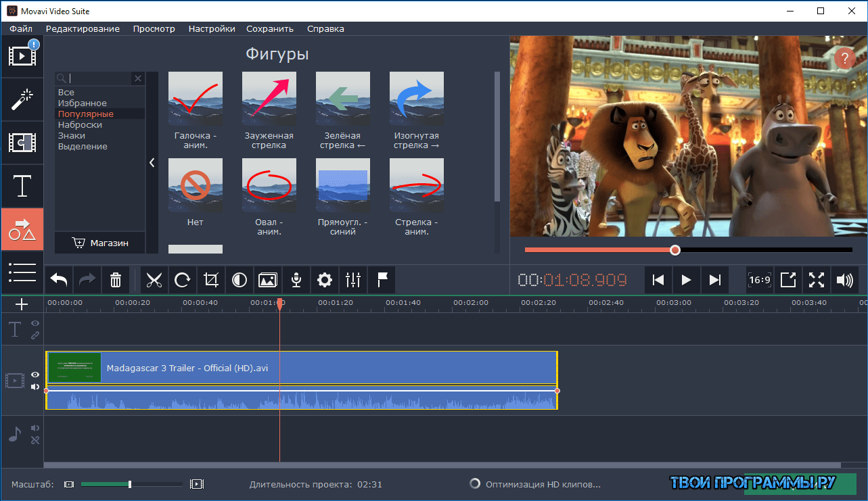The image size is (868, 501).
Task: Click the preview seek bar handle
Action: 675,250
